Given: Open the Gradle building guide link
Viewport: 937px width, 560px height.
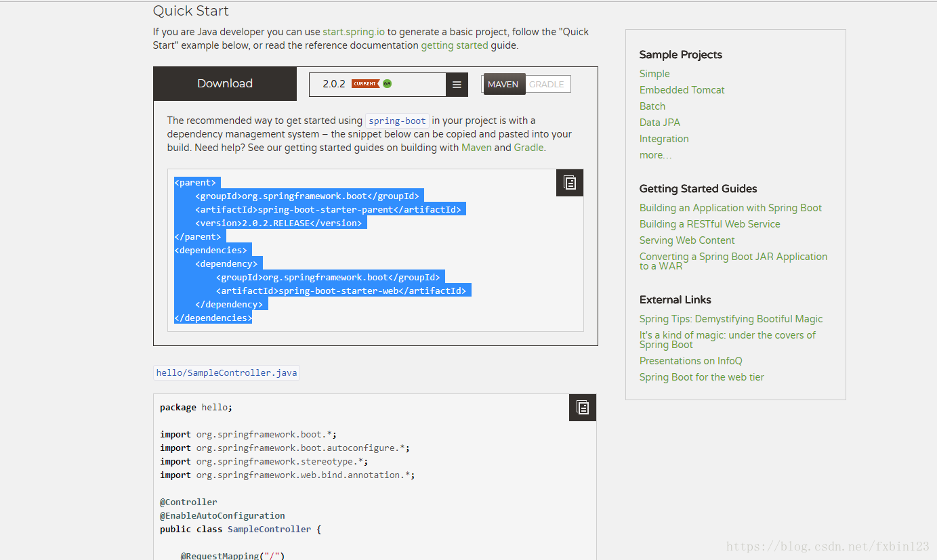Looking at the screenshot, I should coord(528,148).
